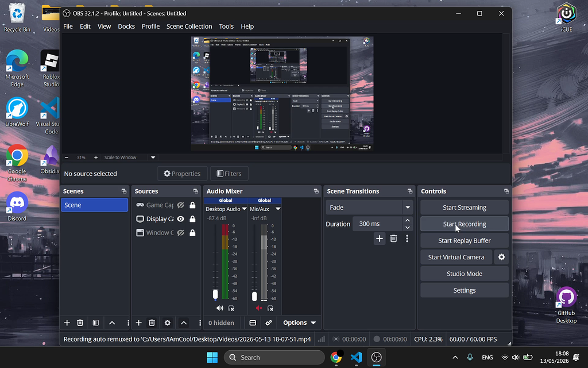This screenshot has height=368, width=588.
Task: Pop out the Audio Mixer dock
Action: click(x=316, y=191)
